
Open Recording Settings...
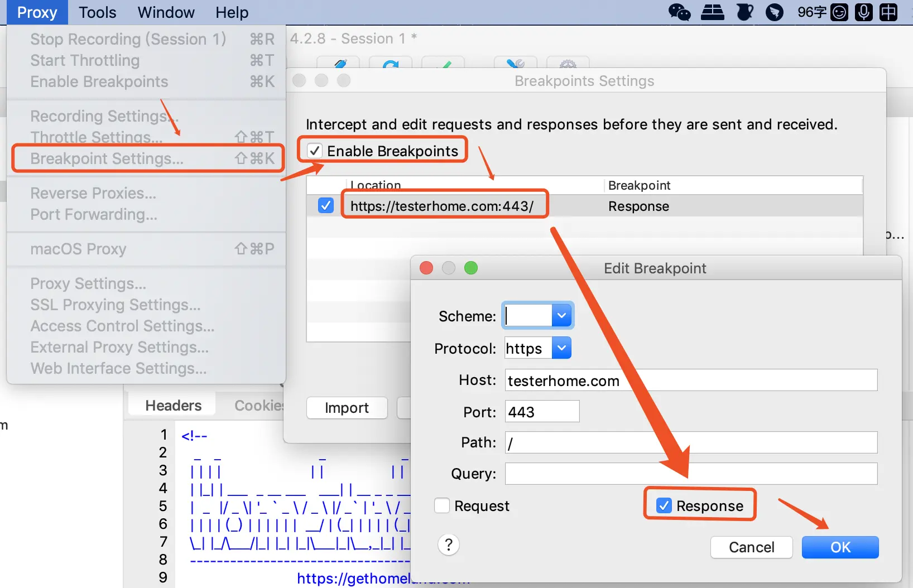click(x=146, y=116)
